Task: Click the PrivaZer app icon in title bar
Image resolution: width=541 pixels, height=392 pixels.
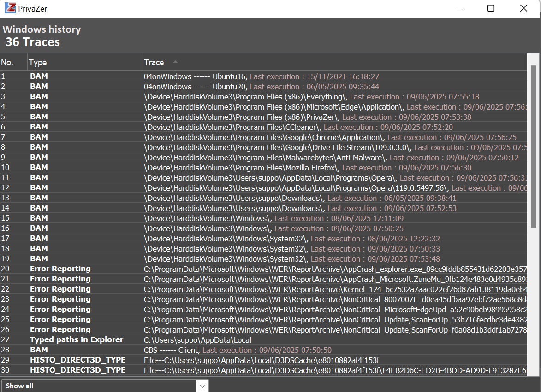Action: point(10,8)
